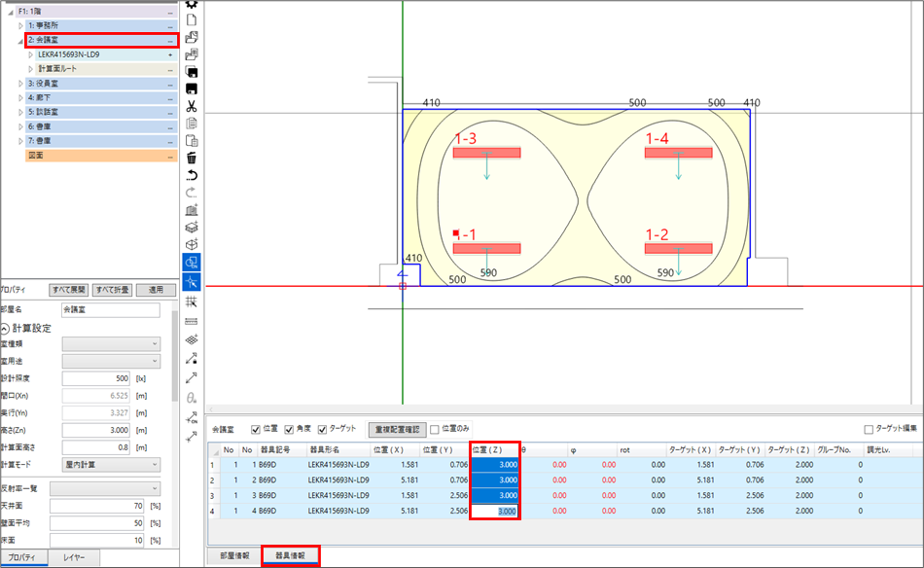This screenshot has height=568, width=924.
Task: Click the undo arrow icon
Action: pos(192,175)
